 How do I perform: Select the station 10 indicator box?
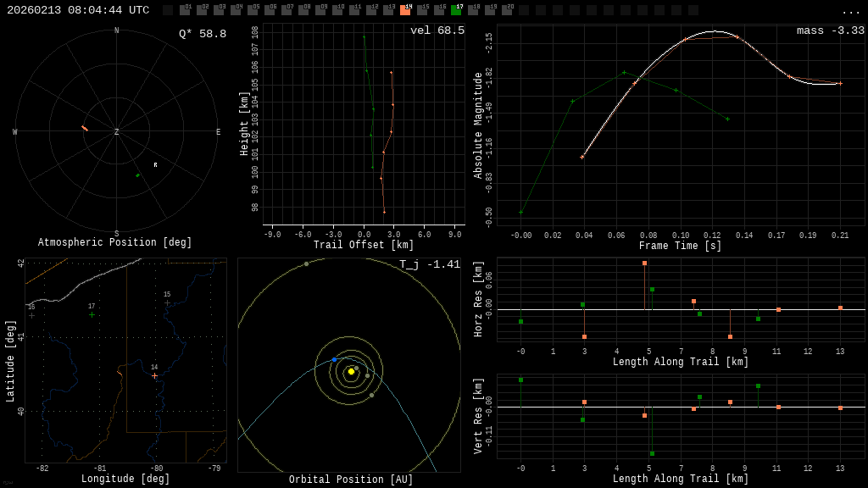[337, 10]
